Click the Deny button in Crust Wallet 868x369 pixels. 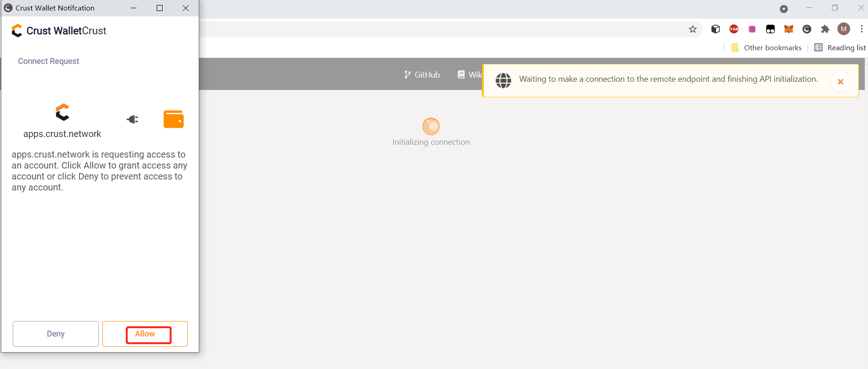tap(56, 334)
